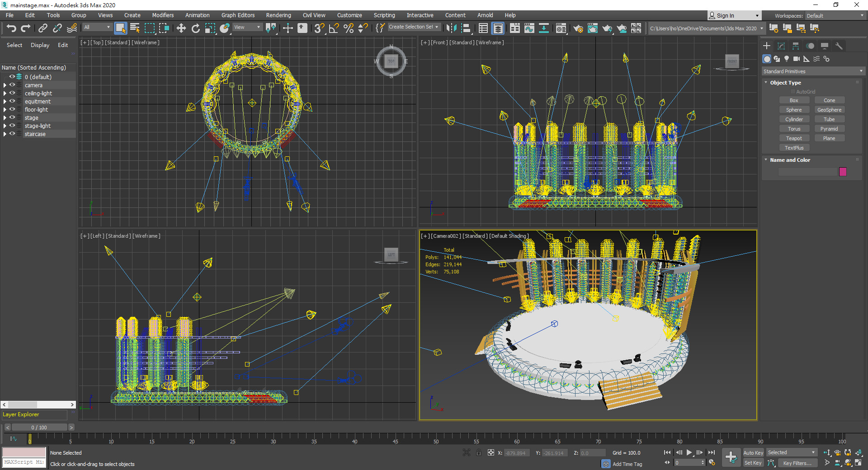Create a Teapot primitive button
Image resolution: width=868 pixels, height=470 pixels.
[x=793, y=138]
